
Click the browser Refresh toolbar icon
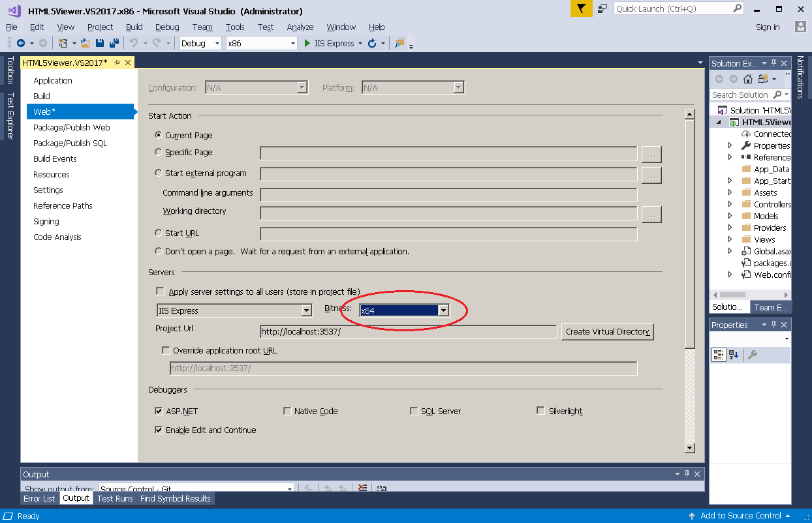coord(372,43)
